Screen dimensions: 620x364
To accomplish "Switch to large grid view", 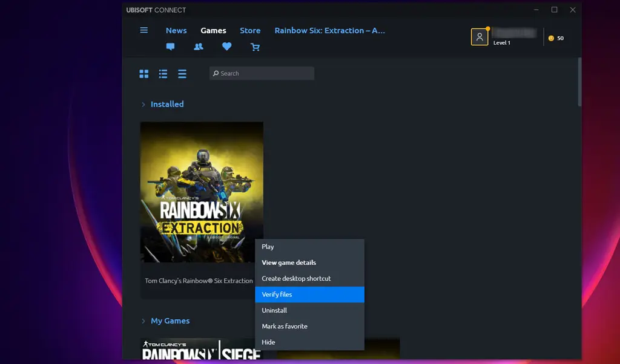I will coord(144,74).
